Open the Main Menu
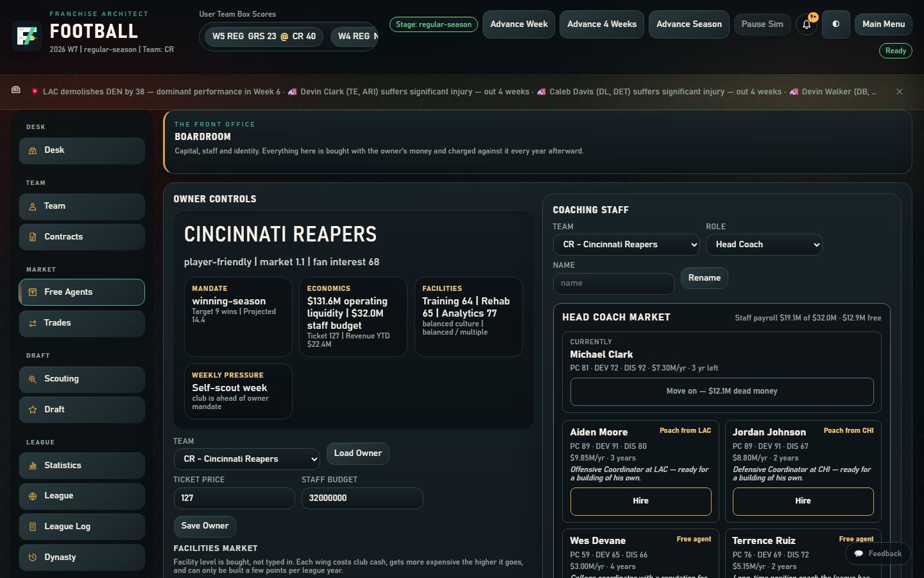 tap(884, 24)
